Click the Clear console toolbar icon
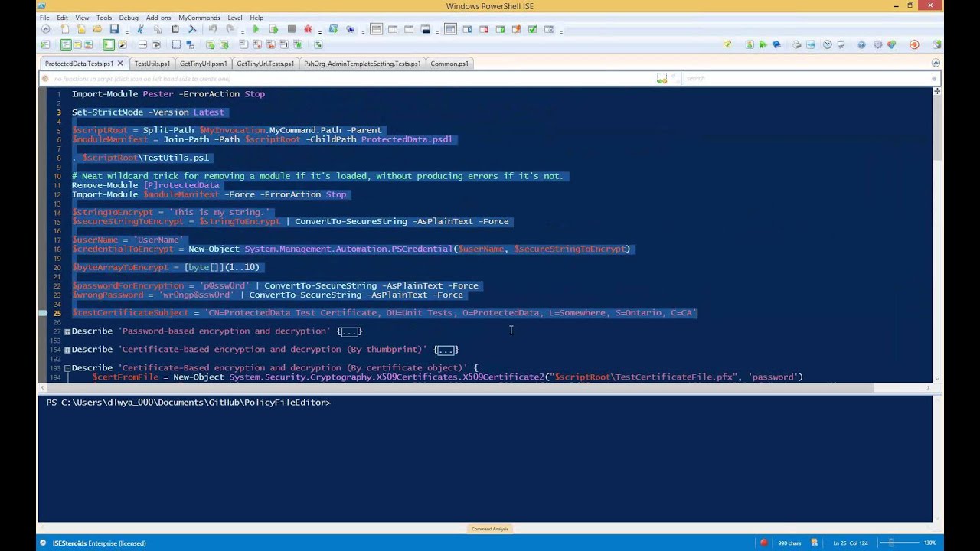 [x=192, y=29]
